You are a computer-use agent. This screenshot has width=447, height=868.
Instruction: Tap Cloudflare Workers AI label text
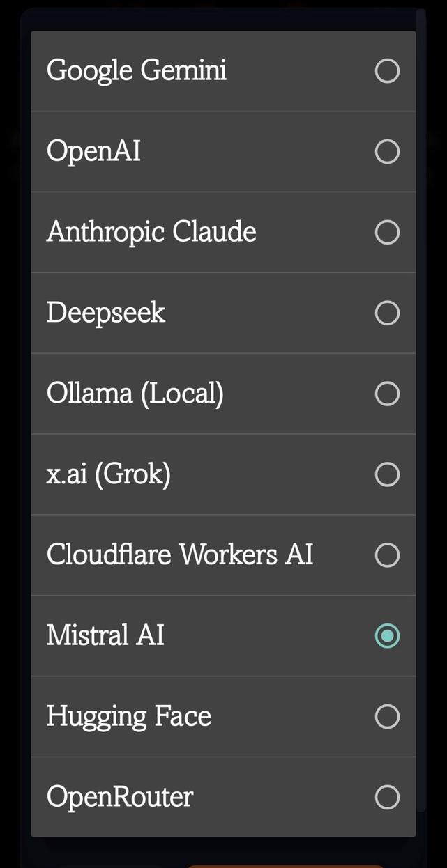tap(180, 555)
